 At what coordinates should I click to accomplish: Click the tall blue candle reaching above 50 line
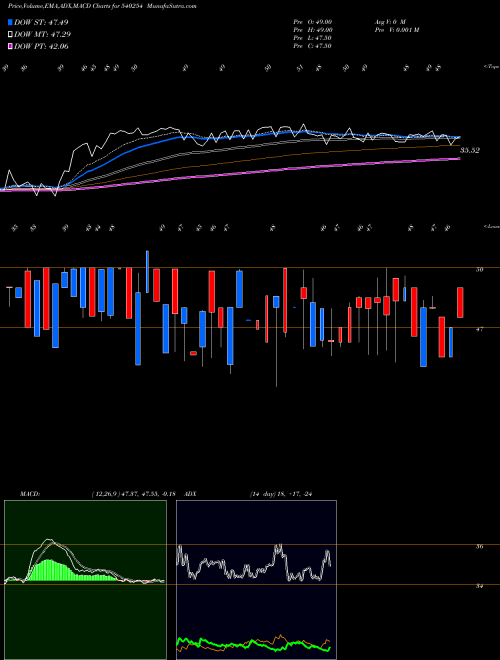pyautogui.click(x=147, y=272)
